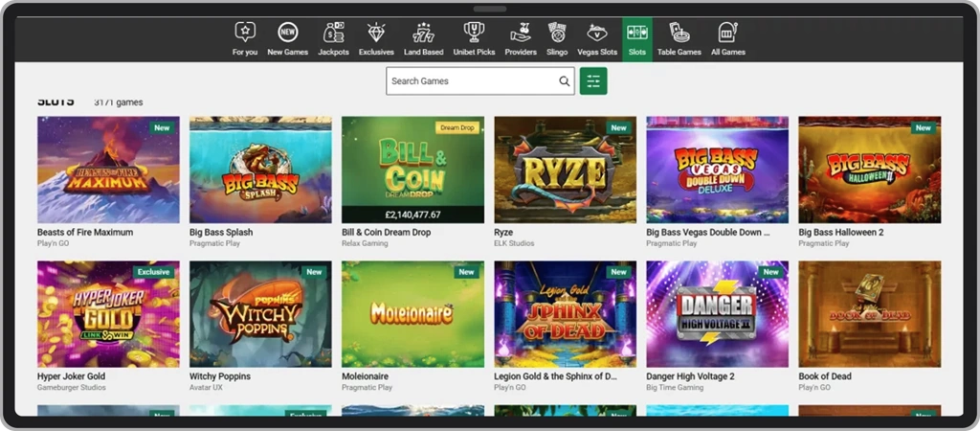The width and height of the screenshot is (980, 431).
Task: Select the active Slots tab
Action: pos(636,38)
